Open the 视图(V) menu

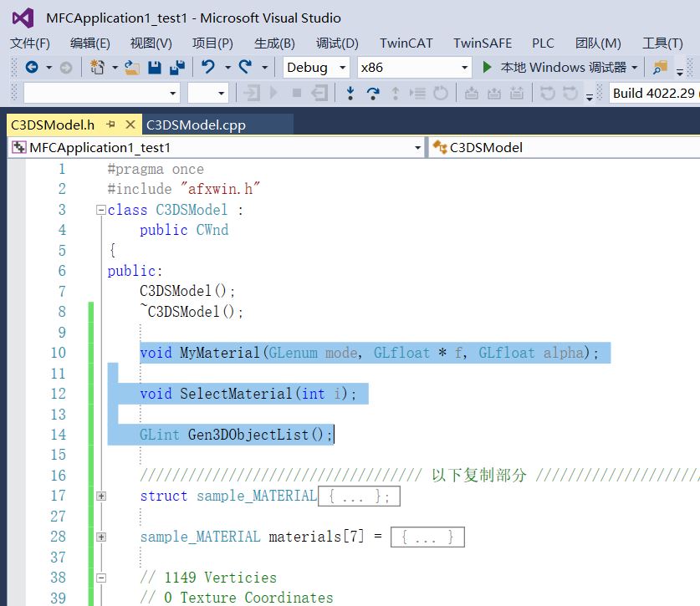[151, 43]
